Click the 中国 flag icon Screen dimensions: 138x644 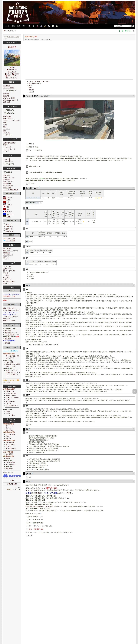pos(5,209)
